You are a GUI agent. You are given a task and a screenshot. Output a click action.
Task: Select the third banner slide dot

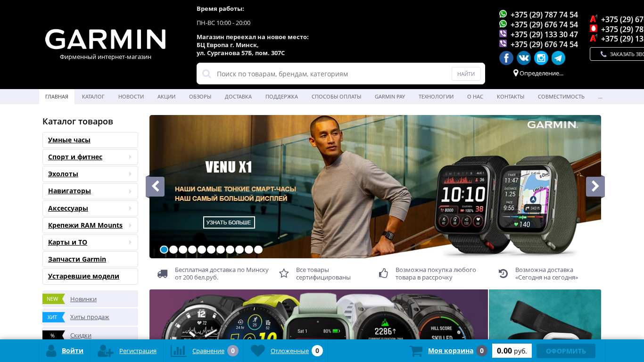click(x=183, y=250)
